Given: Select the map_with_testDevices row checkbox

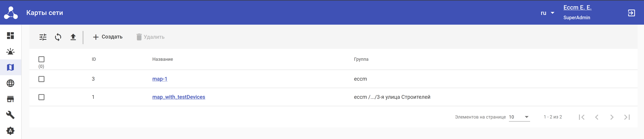Looking at the screenshot, I should (42, 97).
